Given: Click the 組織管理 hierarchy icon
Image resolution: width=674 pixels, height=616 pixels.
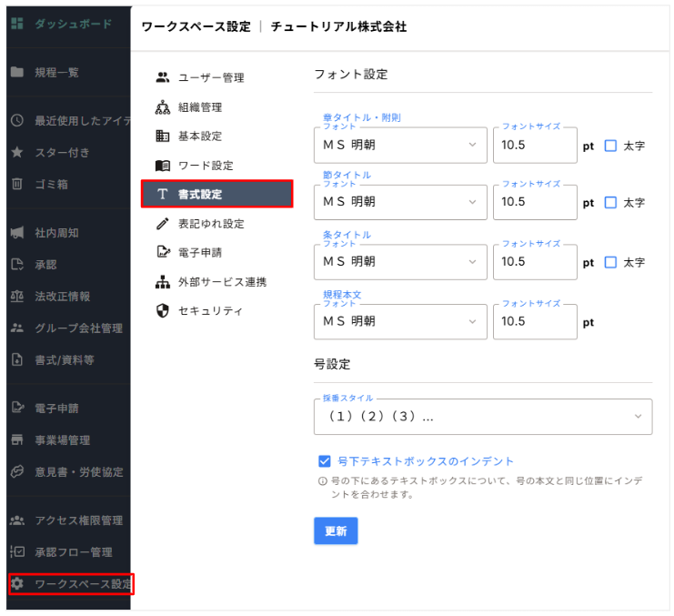Looking at the screenshot, I should coord(163,107).
